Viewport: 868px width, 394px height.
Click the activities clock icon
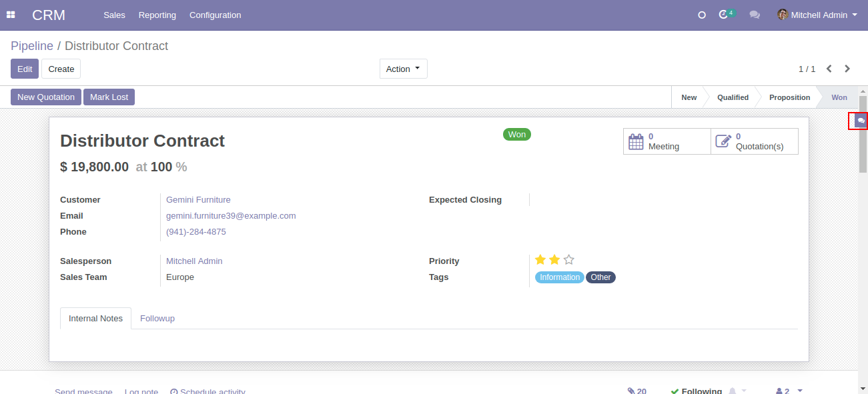(723, 15)
